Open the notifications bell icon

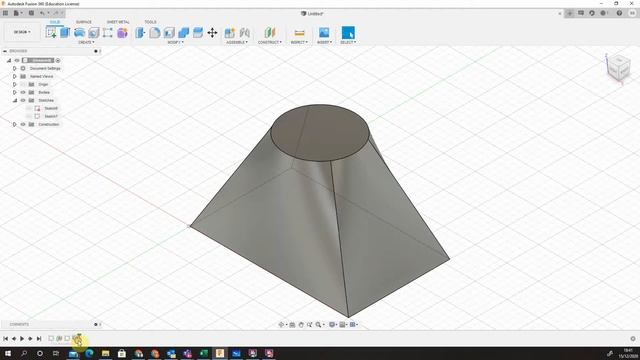603,13
